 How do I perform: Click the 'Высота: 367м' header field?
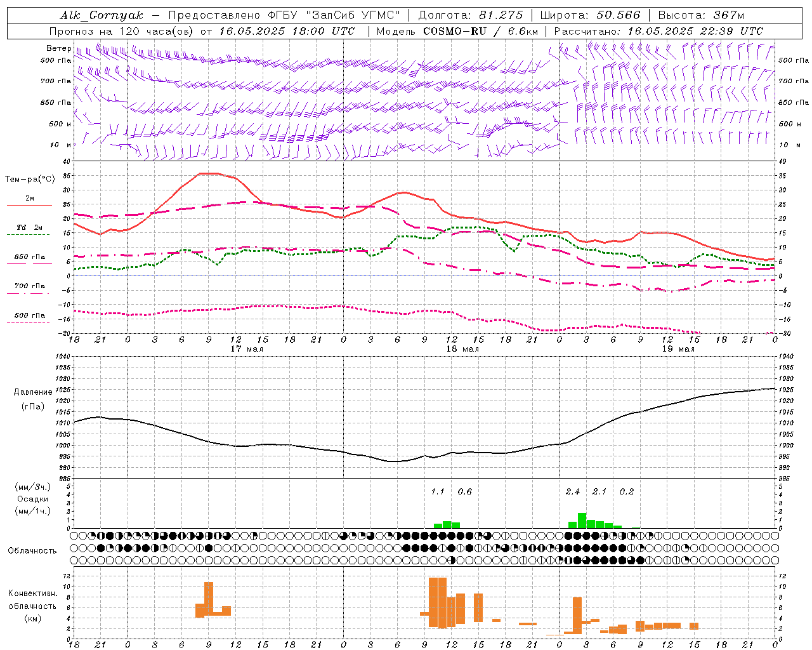(x=701, y=15)
